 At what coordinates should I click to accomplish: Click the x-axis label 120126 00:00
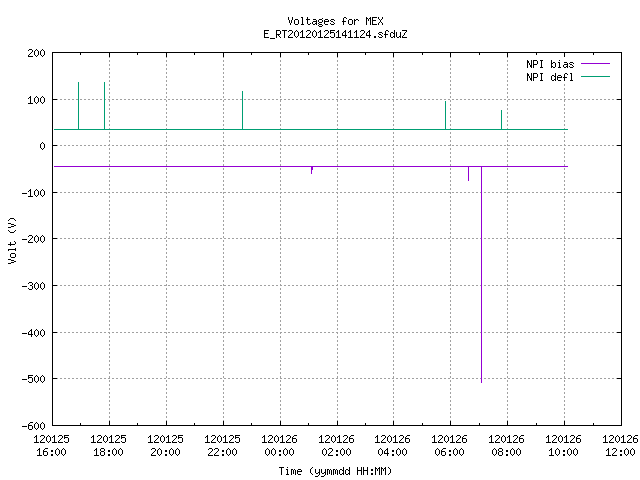280,446
